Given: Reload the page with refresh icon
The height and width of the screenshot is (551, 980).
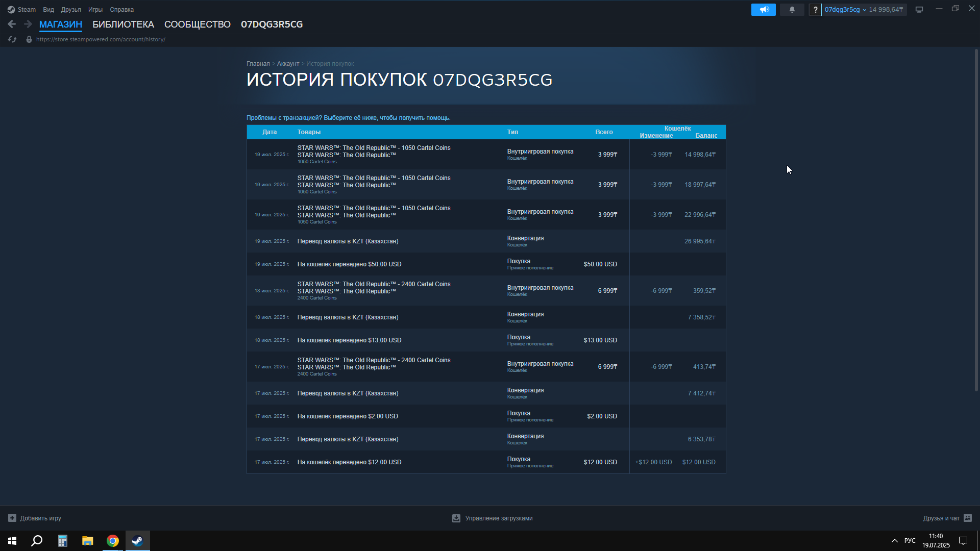Looking at the screenshot, I should tap(12, 39).
